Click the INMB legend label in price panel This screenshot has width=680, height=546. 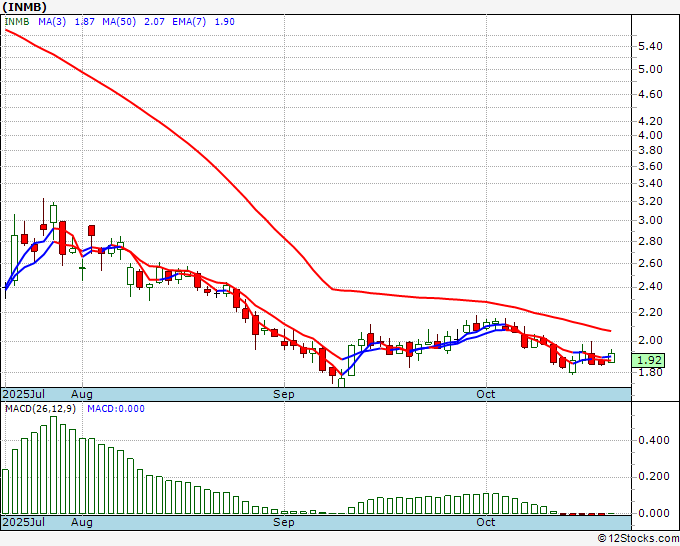click(x=19, y=21)
